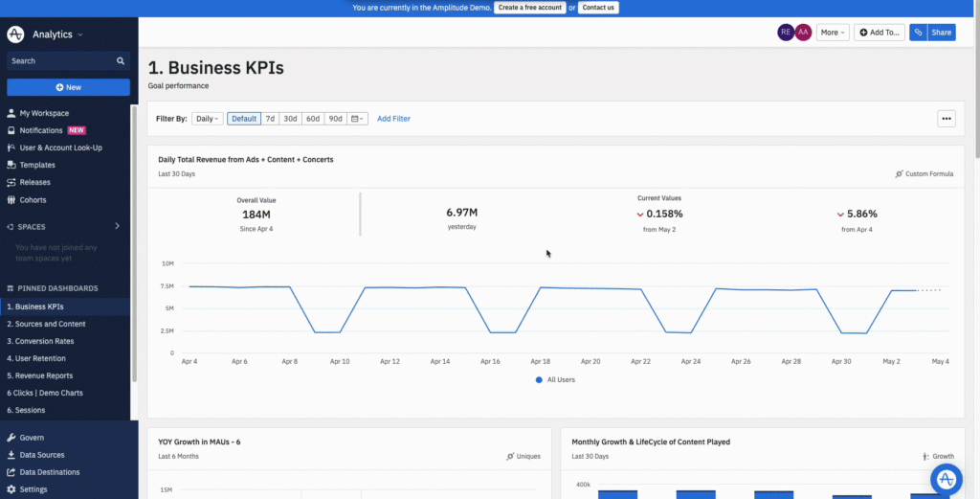Open the Daily interval dropdown
980x499 pixels.
[x=207, y=119]
